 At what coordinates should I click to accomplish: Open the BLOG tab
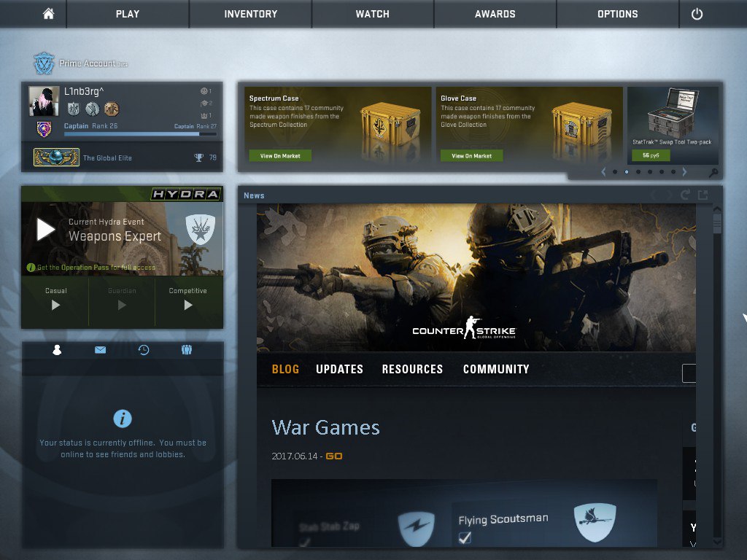pos(285,369)
